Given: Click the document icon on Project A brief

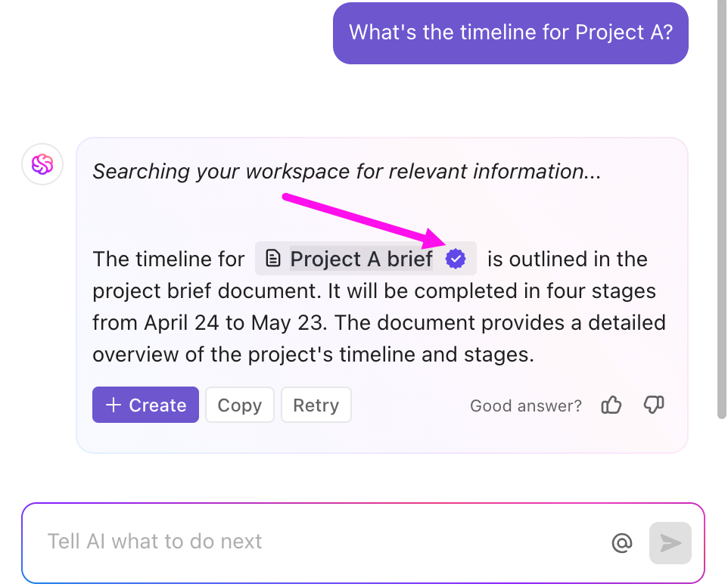Looking at the screenshot, I should 272,258.
